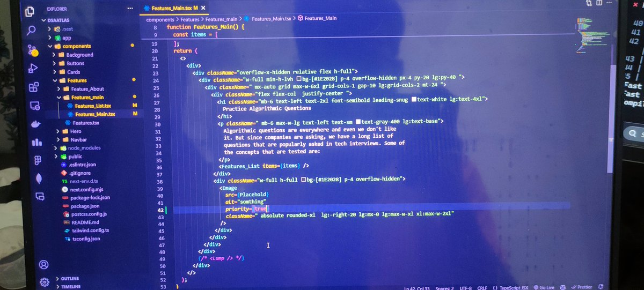Expand the Background folder
This screenshot has width=644, height=290.
tap(54, 55)
